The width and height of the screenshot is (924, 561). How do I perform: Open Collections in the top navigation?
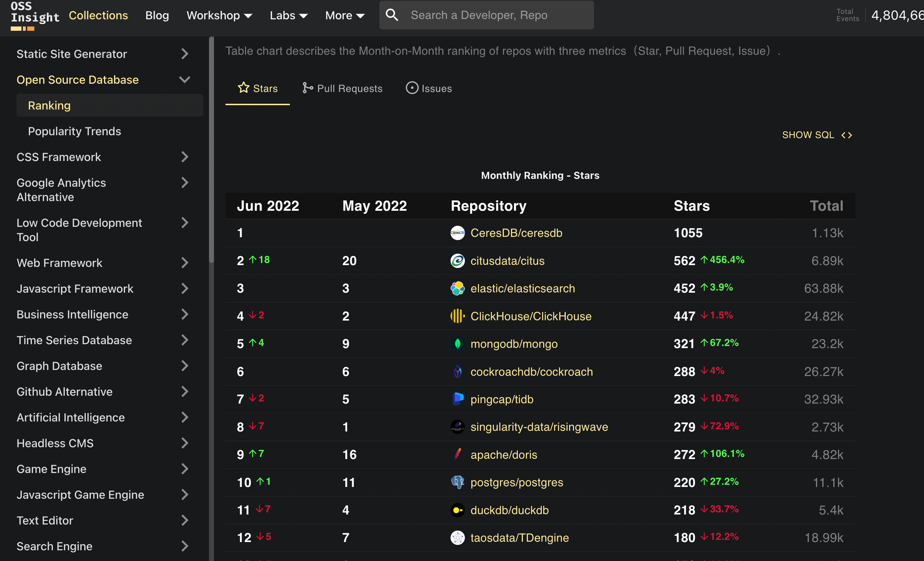point(98,15)
